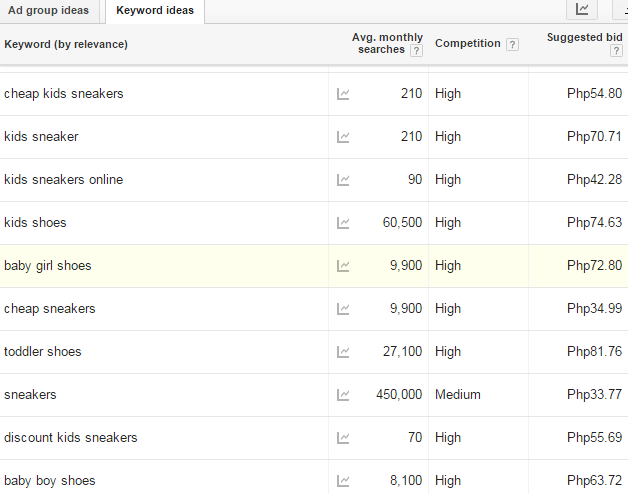Click the 60,500 searches value
This screenshot has height=494, width=628.
402,222
